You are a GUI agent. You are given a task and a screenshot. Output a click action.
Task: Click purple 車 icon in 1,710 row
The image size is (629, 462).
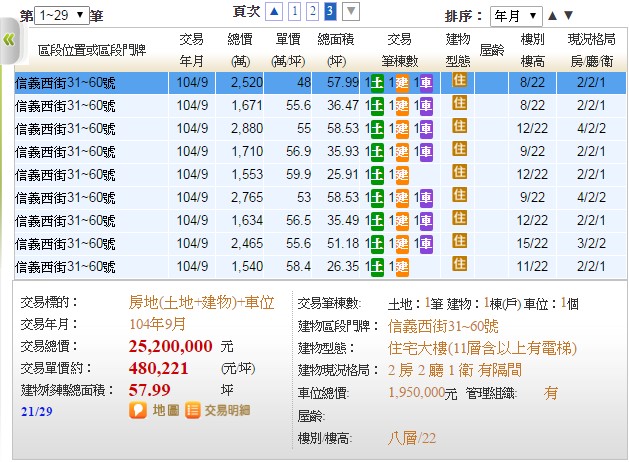point(426,152)
